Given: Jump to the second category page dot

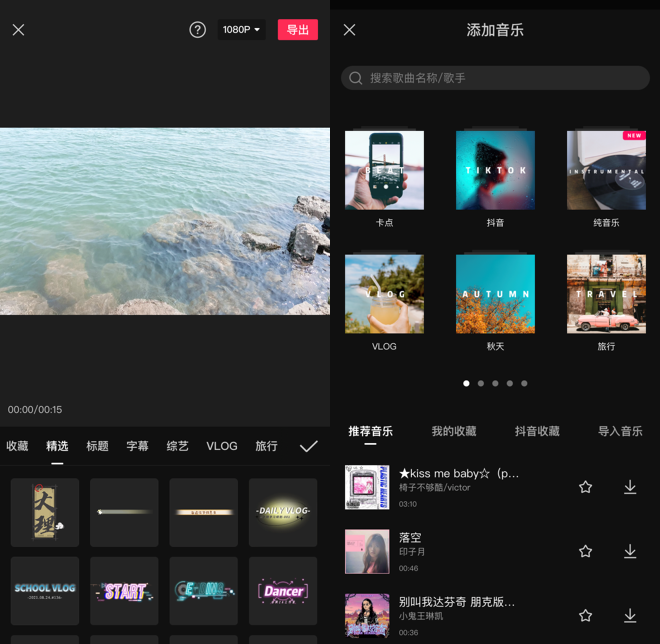Looking at the screenshot, I should tap(481, 383).
